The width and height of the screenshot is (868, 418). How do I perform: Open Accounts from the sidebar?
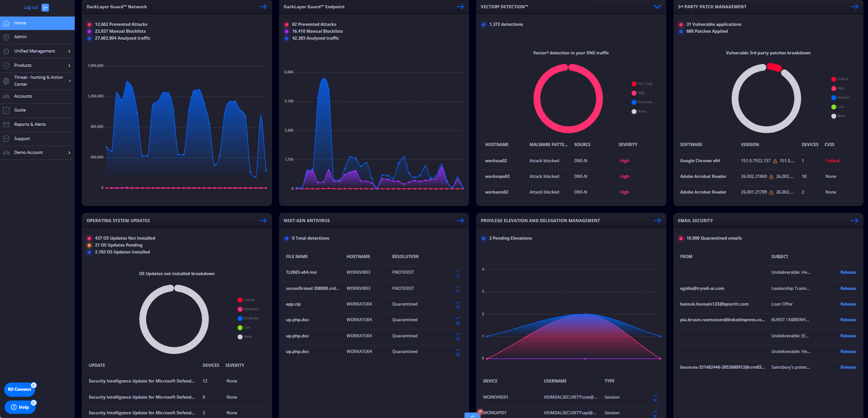(x=37, y=96)
